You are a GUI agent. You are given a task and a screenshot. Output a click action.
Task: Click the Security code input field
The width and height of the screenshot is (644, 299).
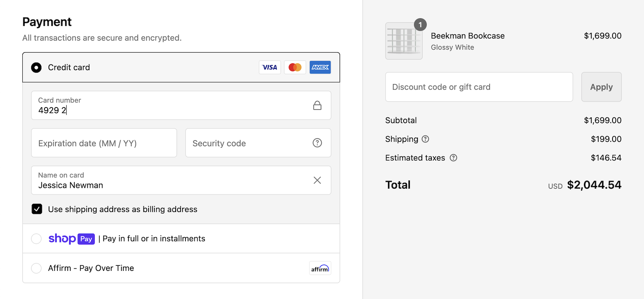(x=249, y=143)
